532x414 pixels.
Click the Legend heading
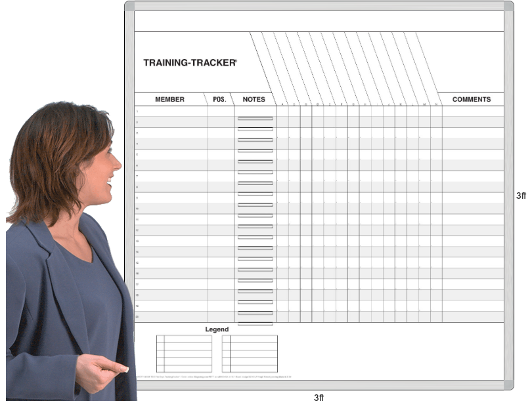click(217, 329)
